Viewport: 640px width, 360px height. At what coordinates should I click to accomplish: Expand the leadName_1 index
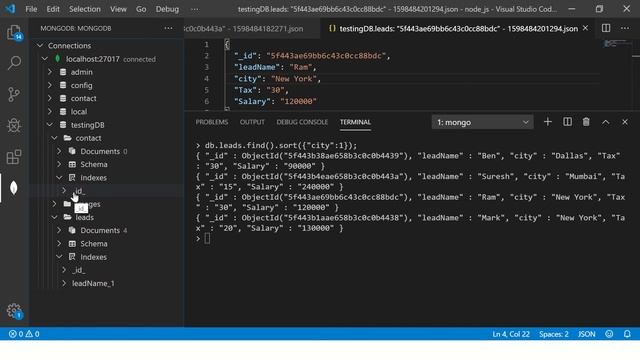pyautogui.click(x=64, y=283)
